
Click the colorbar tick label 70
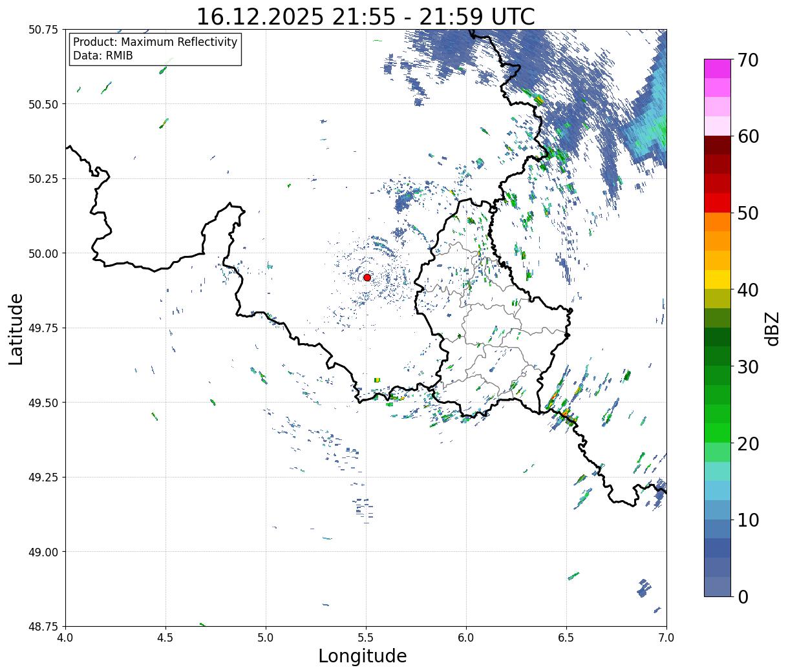[x=748, y=60]
